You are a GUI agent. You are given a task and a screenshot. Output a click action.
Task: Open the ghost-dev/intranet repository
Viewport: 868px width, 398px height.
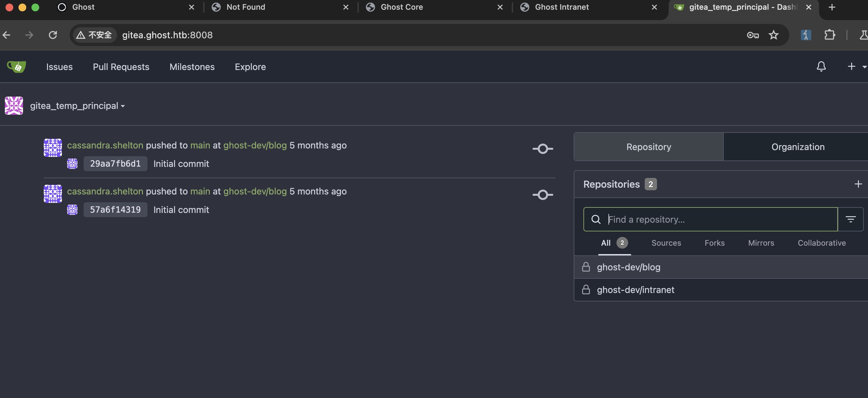click(x=635, y=290)
